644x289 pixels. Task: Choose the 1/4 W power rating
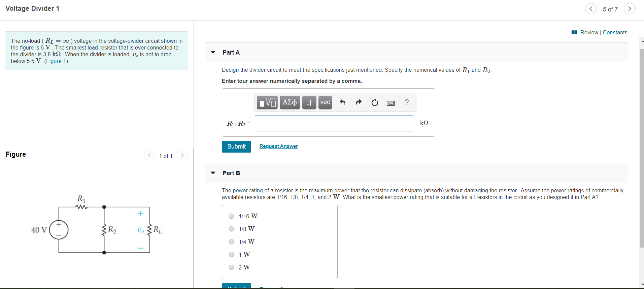tap(232, 242)
